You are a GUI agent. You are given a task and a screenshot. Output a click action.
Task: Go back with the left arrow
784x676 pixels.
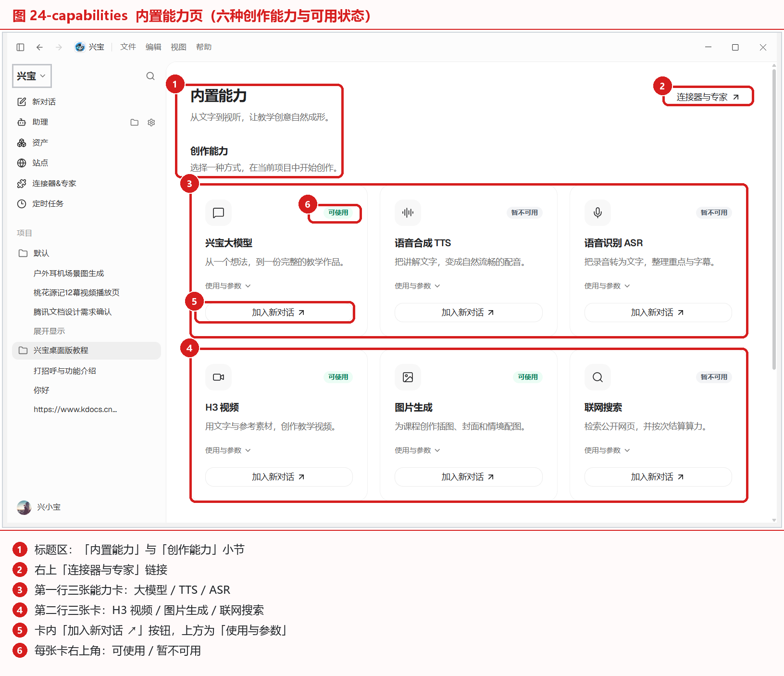click(39, 47)
